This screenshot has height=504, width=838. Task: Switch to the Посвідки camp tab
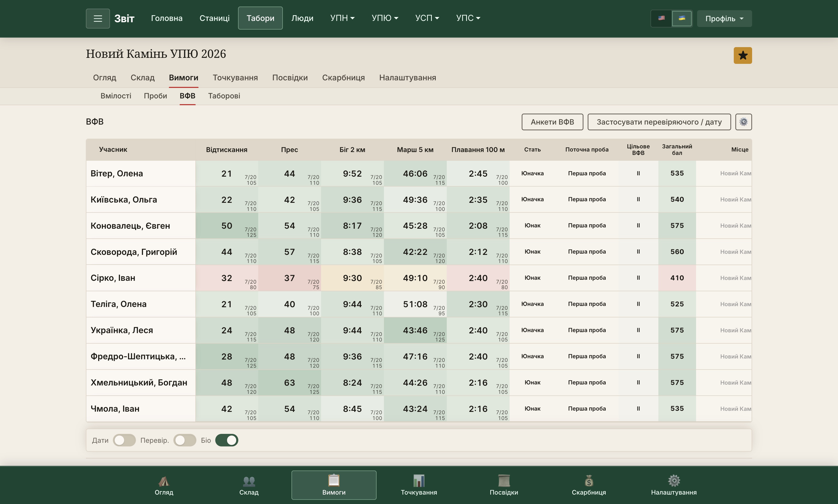click(290, 77)
